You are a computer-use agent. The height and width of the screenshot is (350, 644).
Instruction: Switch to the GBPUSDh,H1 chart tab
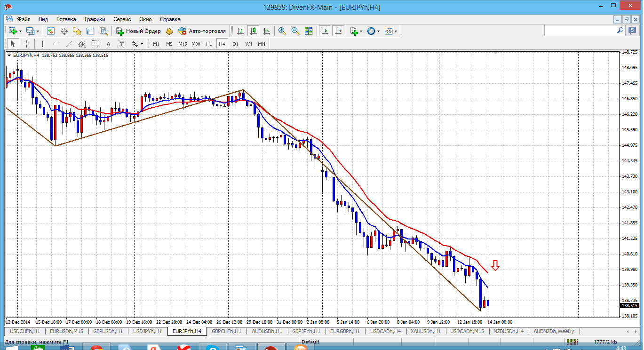click(108, 331)
